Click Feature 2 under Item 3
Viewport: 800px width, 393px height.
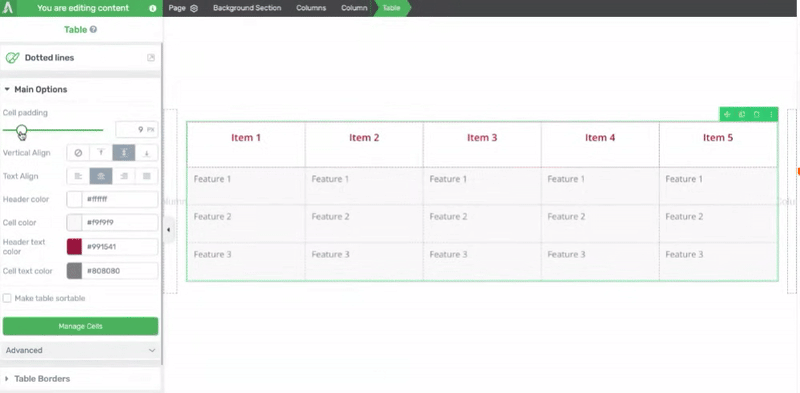(x=448, y=217)
